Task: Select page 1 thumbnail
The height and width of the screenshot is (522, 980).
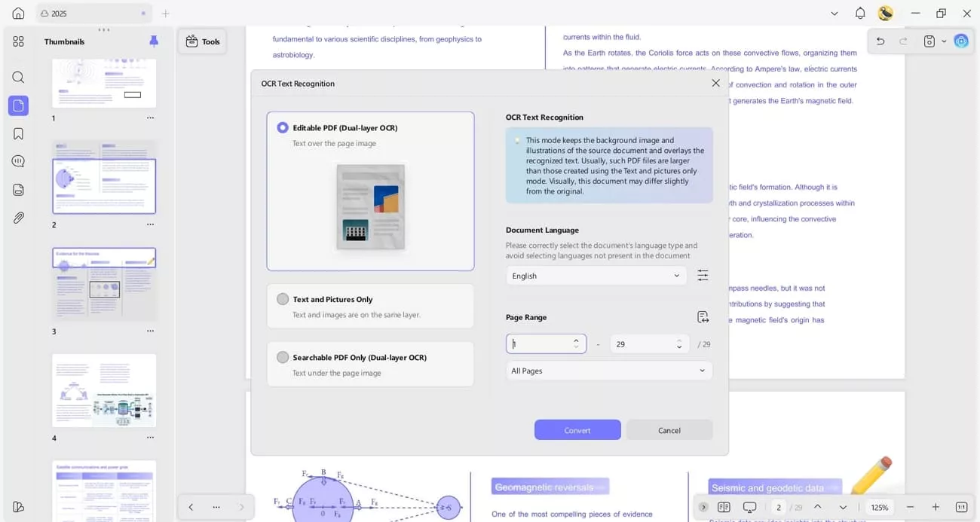Action: point(104,83)
